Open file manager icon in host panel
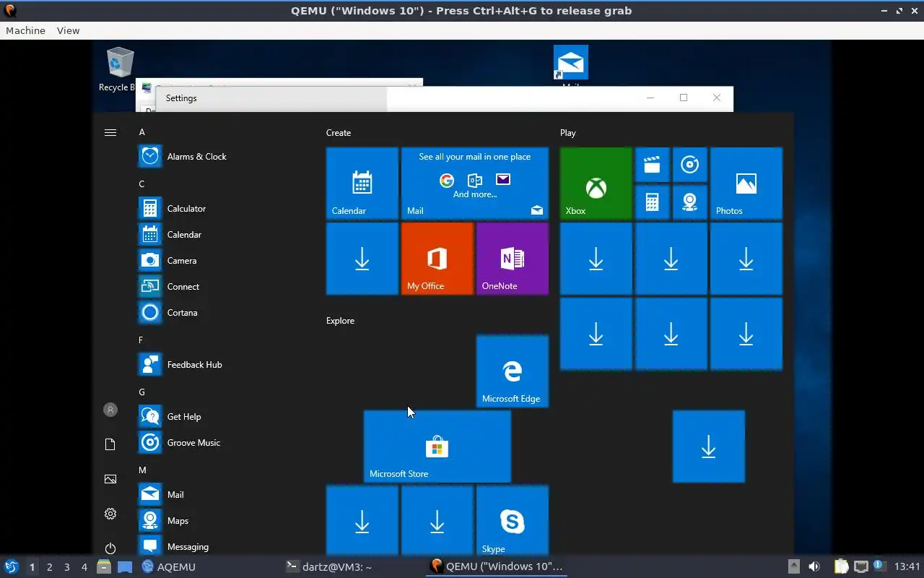This screenshot has width=924, height=578. point(104,567)
